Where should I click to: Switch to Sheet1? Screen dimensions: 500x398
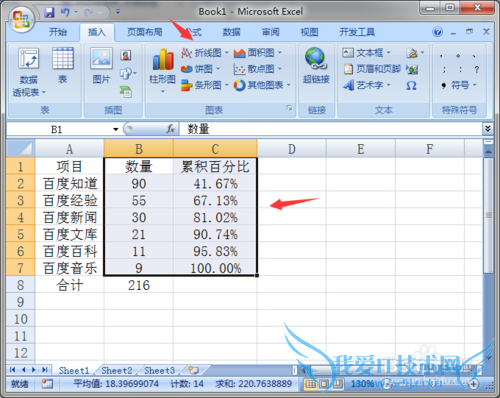(x=74, y=370)
